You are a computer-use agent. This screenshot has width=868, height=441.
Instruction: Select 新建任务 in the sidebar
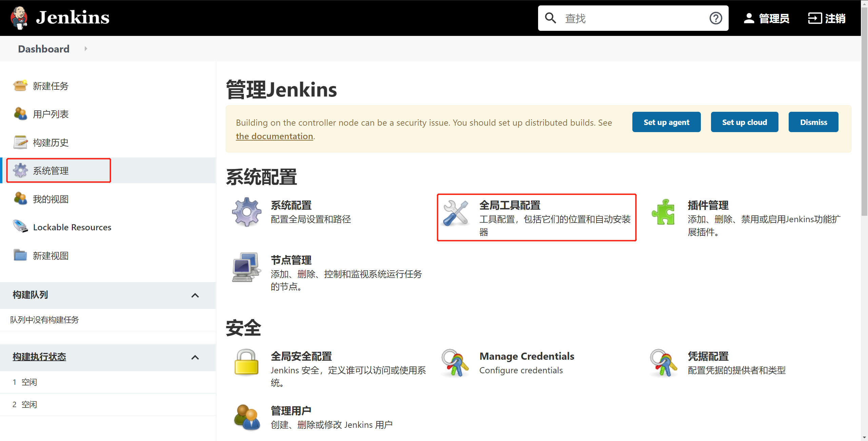tap(51, 86)
